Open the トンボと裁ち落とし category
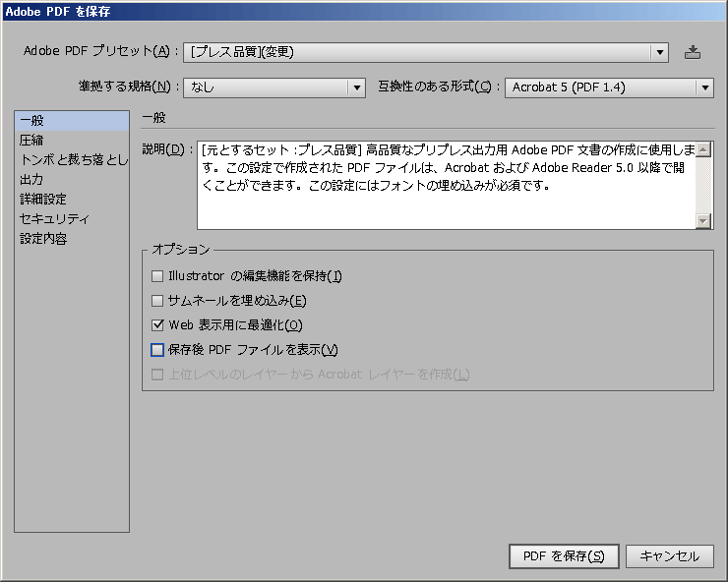Image resolution: width=728 pixels, height=582 pixels. coord(71,160)
